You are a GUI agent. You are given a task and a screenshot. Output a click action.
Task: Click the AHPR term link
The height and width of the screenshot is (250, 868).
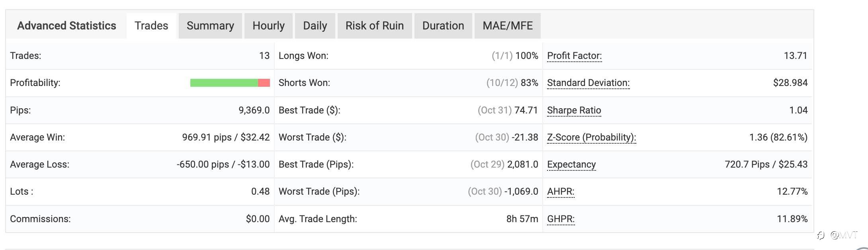pyautogui.click(x=561, y=191)
